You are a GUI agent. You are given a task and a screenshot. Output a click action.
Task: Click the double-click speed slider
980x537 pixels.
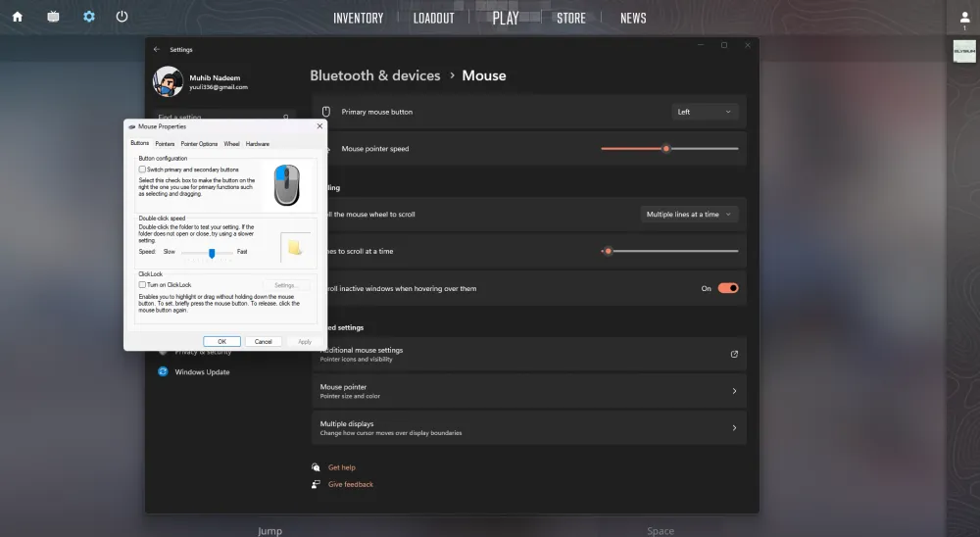[207, 253]
